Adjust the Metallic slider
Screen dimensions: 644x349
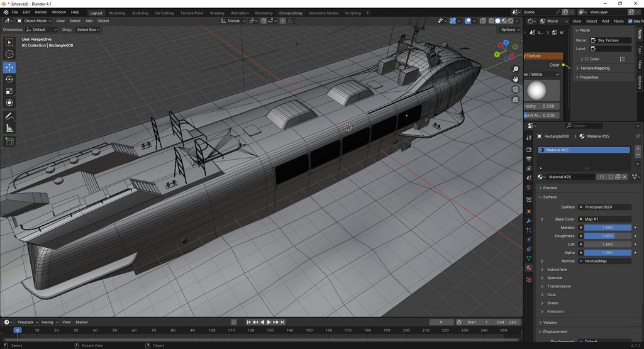(x=608, y=228)
